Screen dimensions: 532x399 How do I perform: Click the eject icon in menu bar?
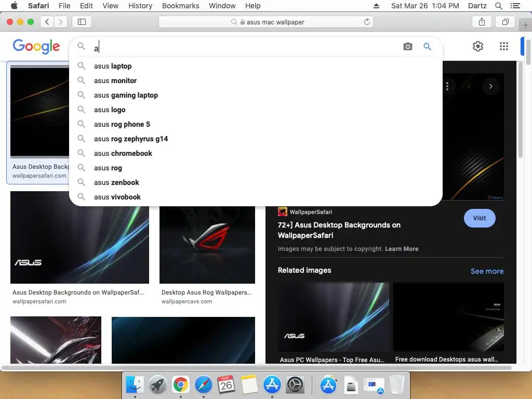click(376, 6)
